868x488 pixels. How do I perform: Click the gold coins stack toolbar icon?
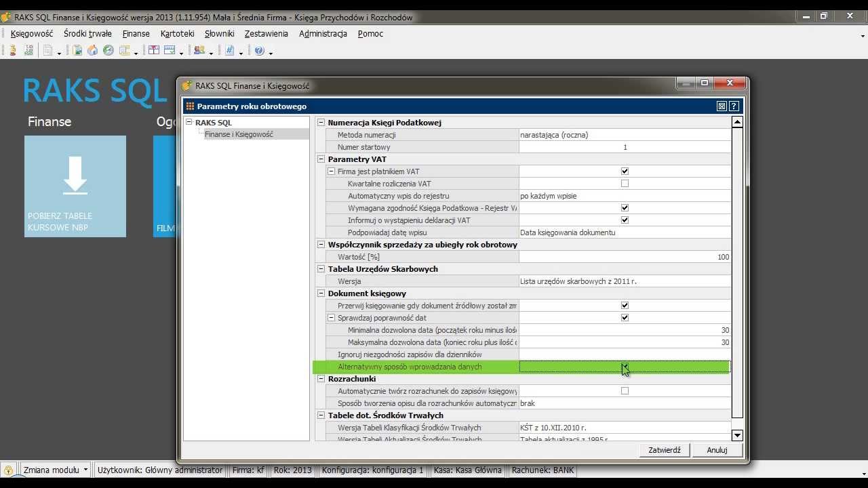pos(13,51)
